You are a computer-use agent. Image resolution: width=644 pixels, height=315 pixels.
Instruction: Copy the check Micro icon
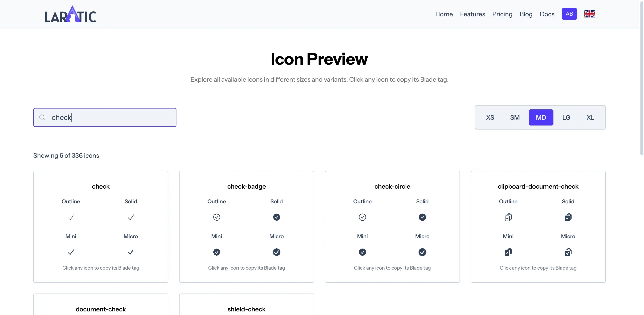tap(131, 252)
